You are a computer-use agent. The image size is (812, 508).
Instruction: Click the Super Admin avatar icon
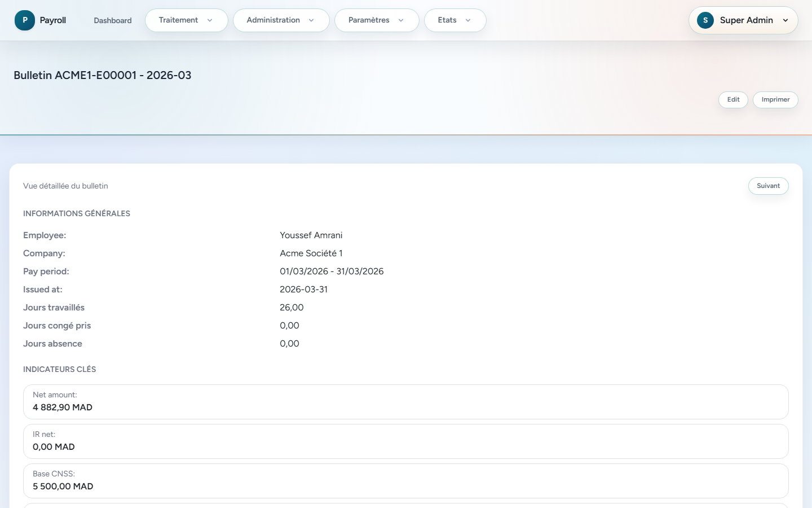point(705,20)
